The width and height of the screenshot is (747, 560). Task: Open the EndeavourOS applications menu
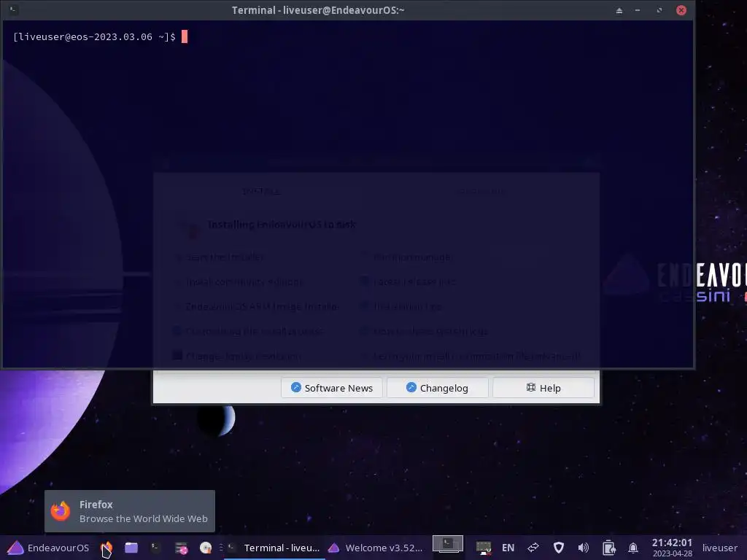click(x=47, y=548)
